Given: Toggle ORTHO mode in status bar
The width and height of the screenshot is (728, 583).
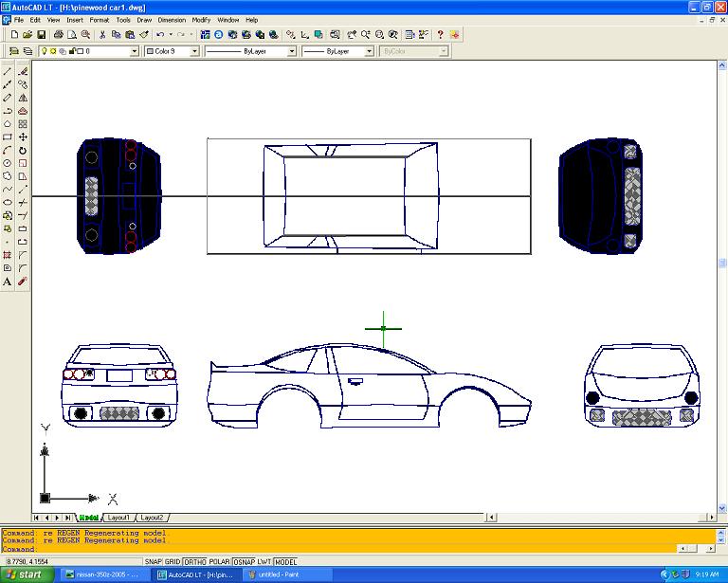Looking at the screenshot, I should pos(195,561).
